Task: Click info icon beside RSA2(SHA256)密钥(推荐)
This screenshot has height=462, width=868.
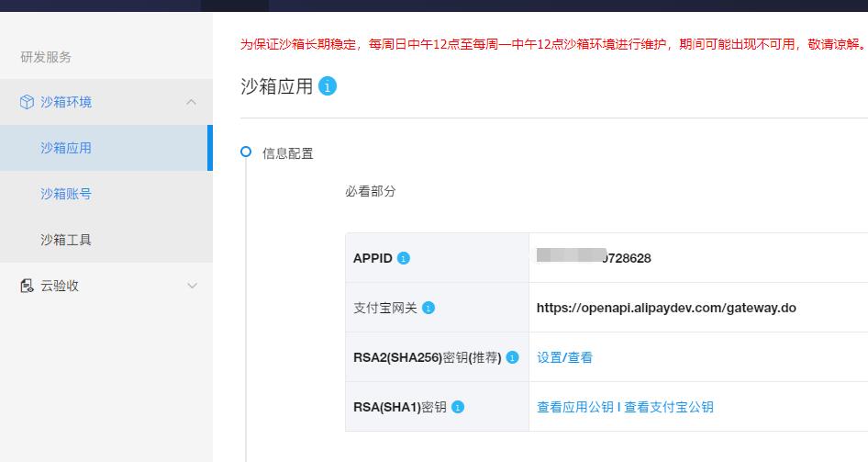Action: (513, 358)
